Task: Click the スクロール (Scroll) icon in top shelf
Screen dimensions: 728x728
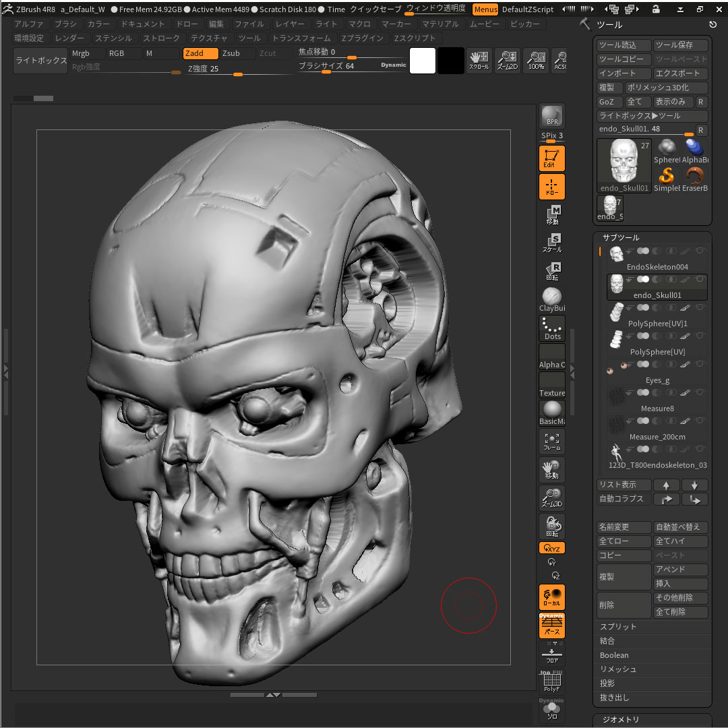Action: (x=479, y=61)
